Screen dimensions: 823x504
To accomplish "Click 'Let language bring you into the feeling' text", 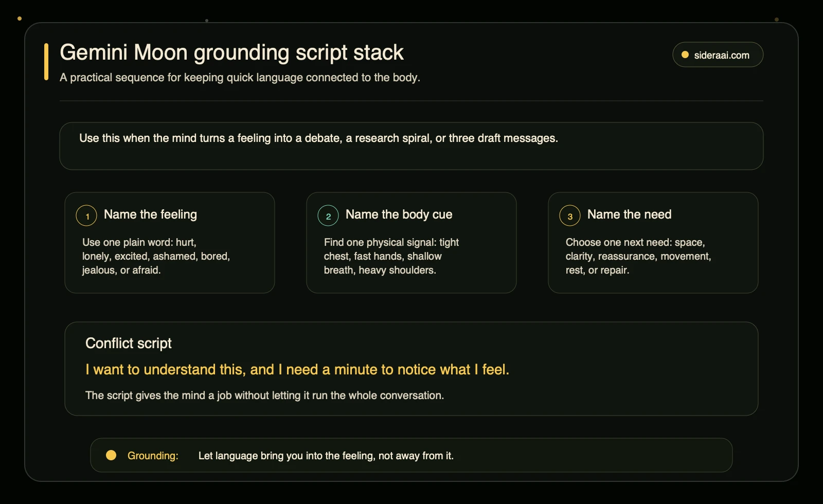I will coord(326,456).
